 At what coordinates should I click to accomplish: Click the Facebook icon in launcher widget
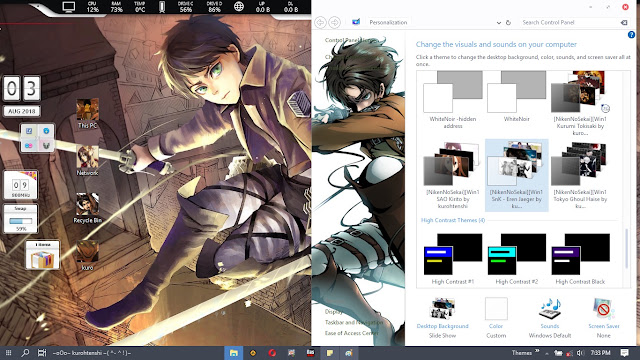(29, 131)
